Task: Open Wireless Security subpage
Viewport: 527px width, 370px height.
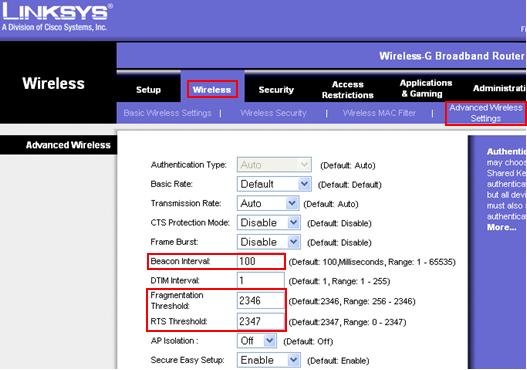Action: pos(273,113)
